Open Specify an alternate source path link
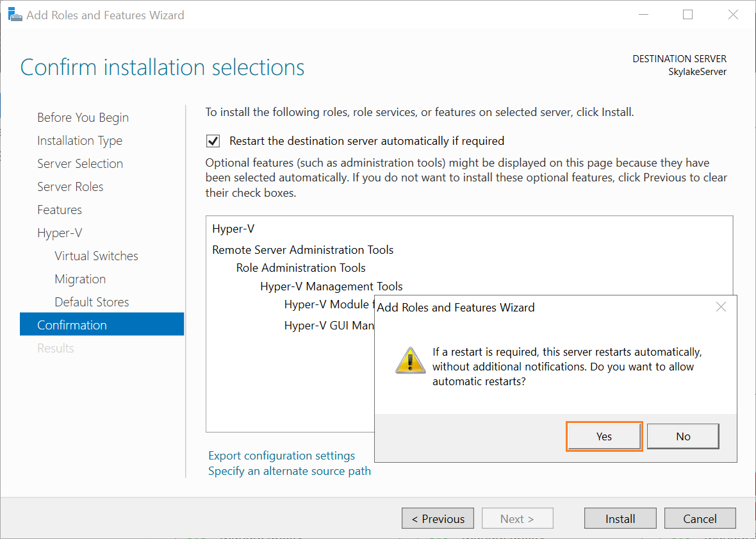This screenshot has height=539, width=756. (x=290, y=471)
